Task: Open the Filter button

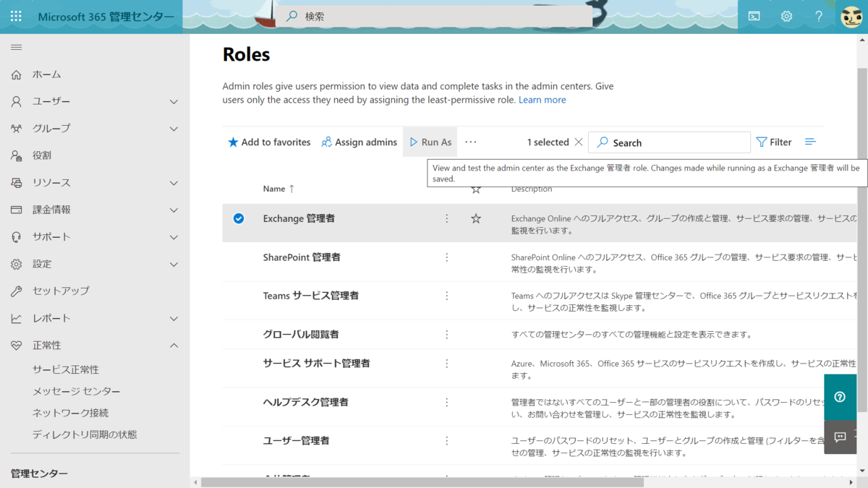Action: coord(774,142)
